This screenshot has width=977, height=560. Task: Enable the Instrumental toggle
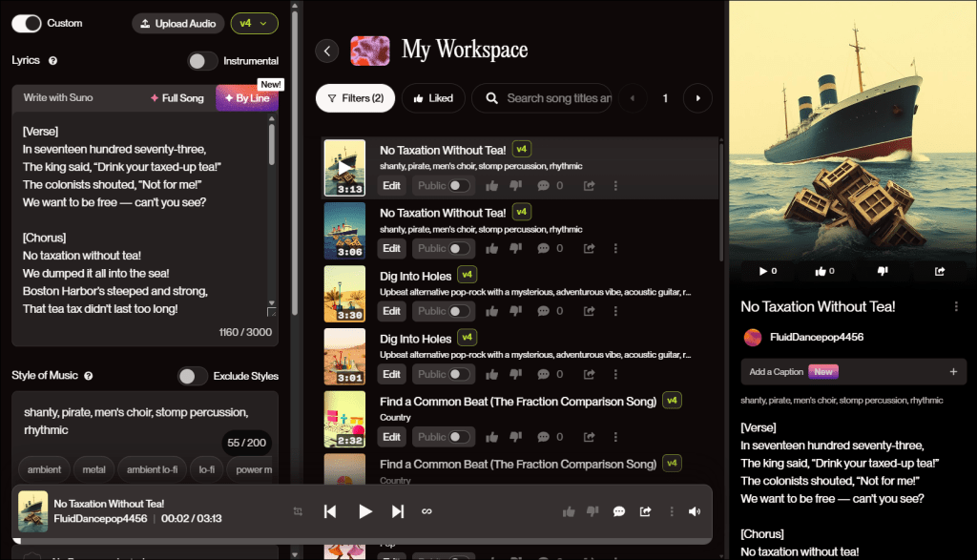pos(202,61)
